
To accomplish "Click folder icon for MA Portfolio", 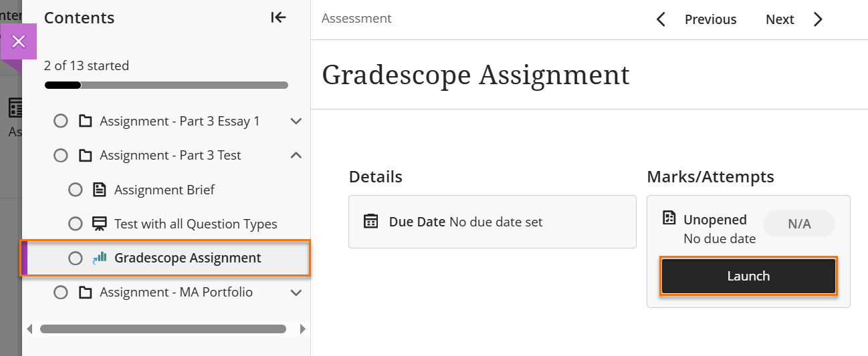I will click(x=85, y=292).
